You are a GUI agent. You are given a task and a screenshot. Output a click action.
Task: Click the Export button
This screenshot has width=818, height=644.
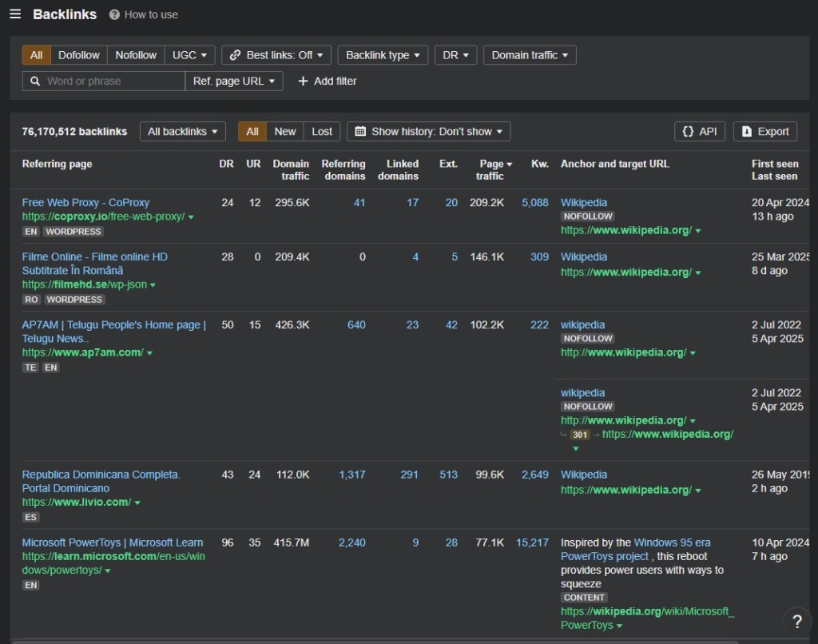765,132
